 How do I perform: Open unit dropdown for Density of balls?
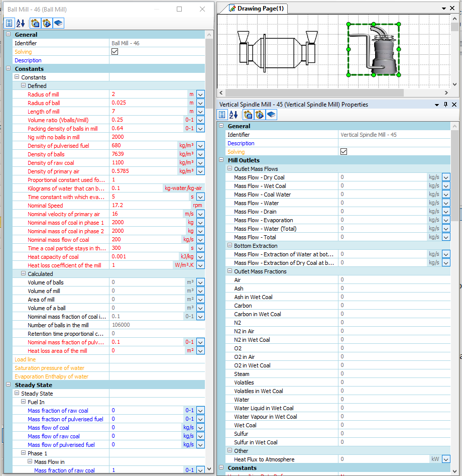point(200,154)
